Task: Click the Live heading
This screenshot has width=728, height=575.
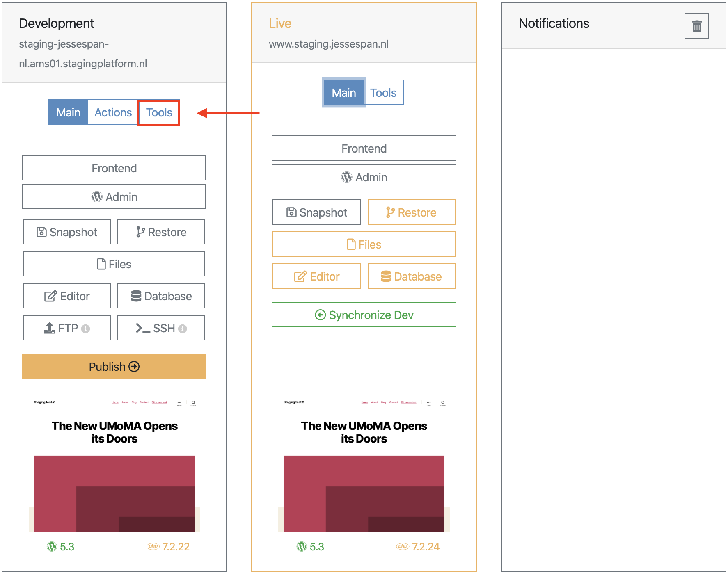Action: pyautogui.click(x=280, y=23)
